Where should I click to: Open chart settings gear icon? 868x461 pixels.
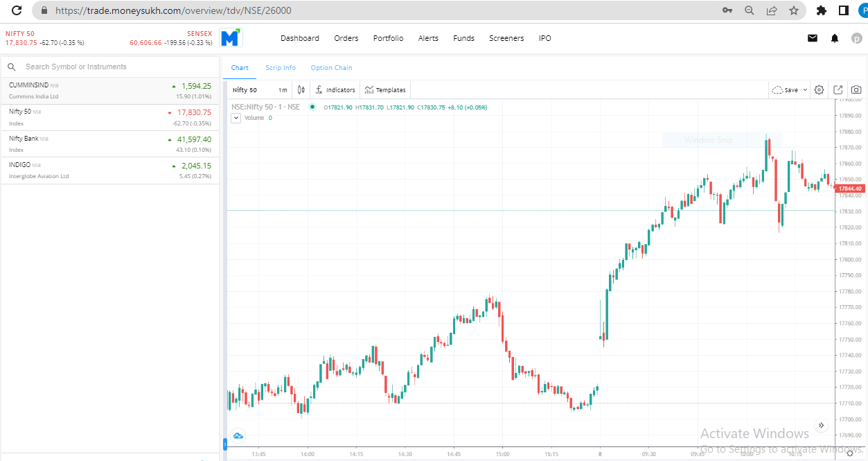820,90
